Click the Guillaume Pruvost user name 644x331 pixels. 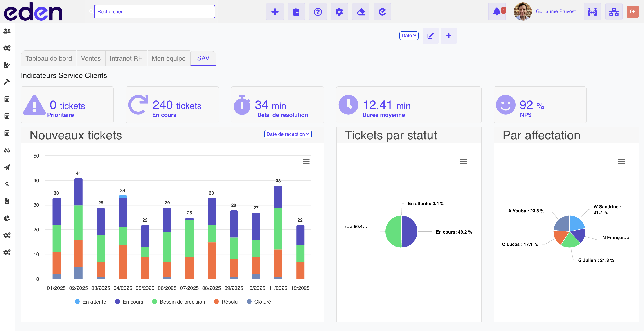[556, 11]
